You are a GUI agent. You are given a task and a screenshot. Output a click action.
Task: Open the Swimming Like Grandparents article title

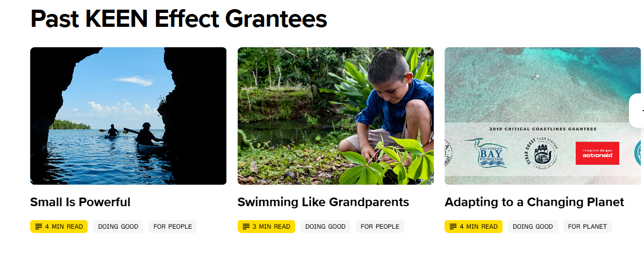click(323, 202)
